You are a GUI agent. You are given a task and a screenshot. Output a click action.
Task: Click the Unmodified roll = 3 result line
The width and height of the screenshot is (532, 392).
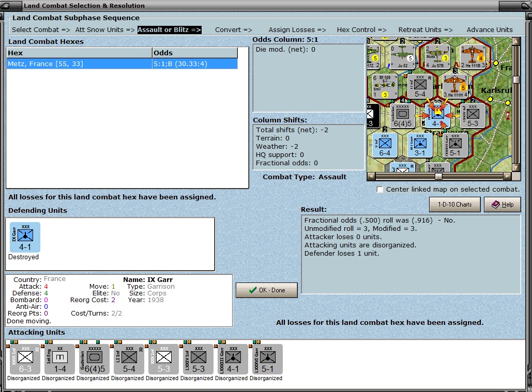tap(361, 229)
